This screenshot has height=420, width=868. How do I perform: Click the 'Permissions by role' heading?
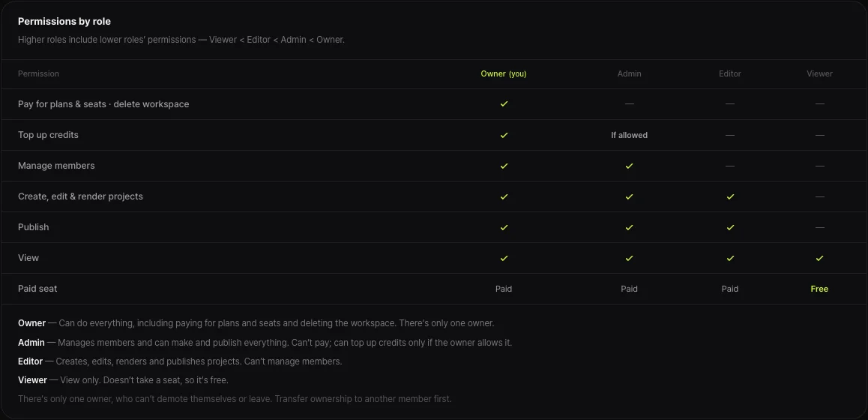[64, 22]
